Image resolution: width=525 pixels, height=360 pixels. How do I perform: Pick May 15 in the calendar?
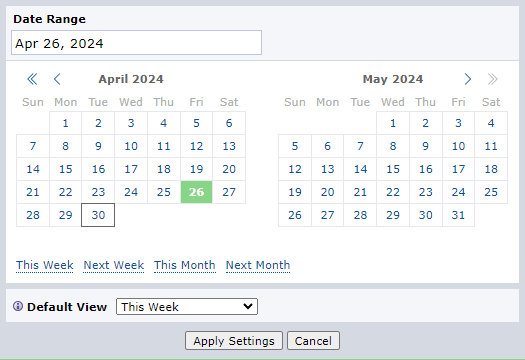[x=393, y=169]
